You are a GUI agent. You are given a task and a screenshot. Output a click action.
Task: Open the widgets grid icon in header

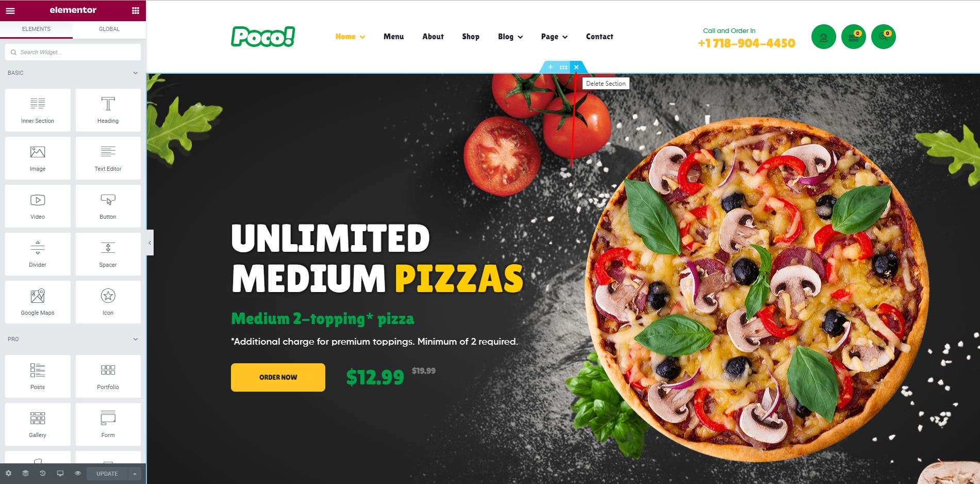[136, 10]
